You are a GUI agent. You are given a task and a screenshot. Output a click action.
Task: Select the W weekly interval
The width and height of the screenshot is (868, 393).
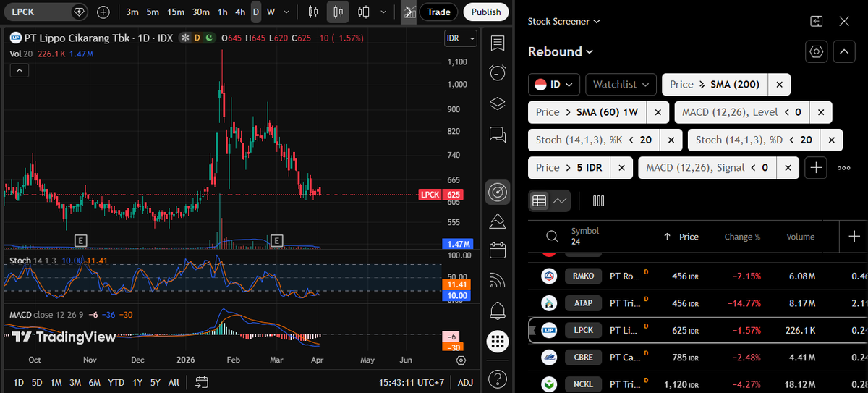pyautogui.click(x=271, y=12)
